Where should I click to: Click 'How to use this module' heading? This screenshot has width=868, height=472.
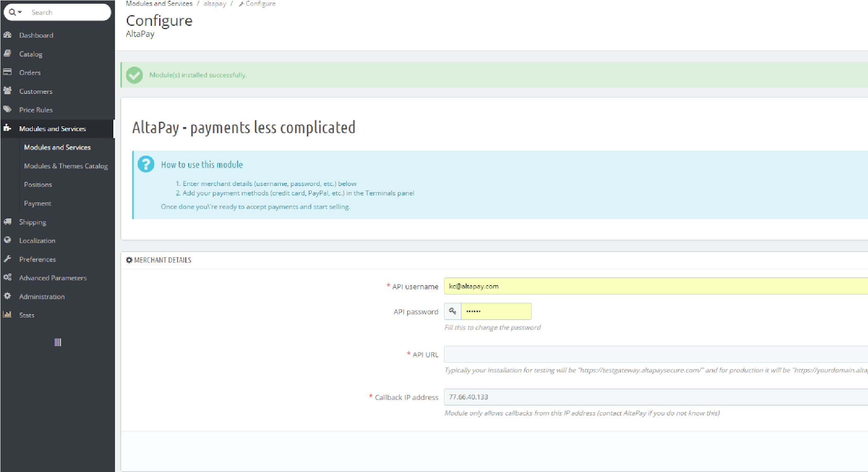click(202, 165)
